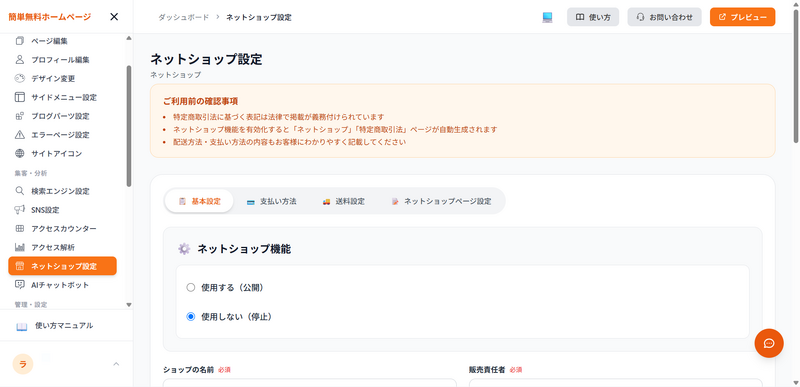Click the gear icon beside ネットショップ機能

tap(184, 249)
